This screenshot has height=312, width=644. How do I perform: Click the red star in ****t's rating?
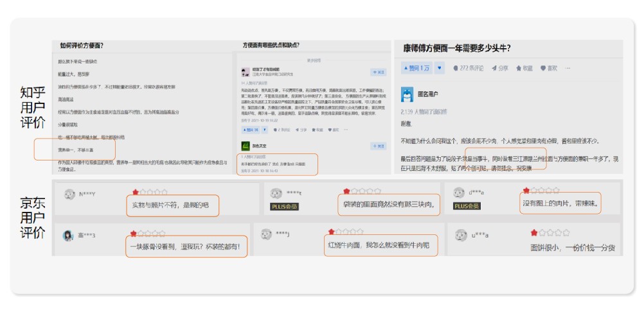click(x=346, y=191)
